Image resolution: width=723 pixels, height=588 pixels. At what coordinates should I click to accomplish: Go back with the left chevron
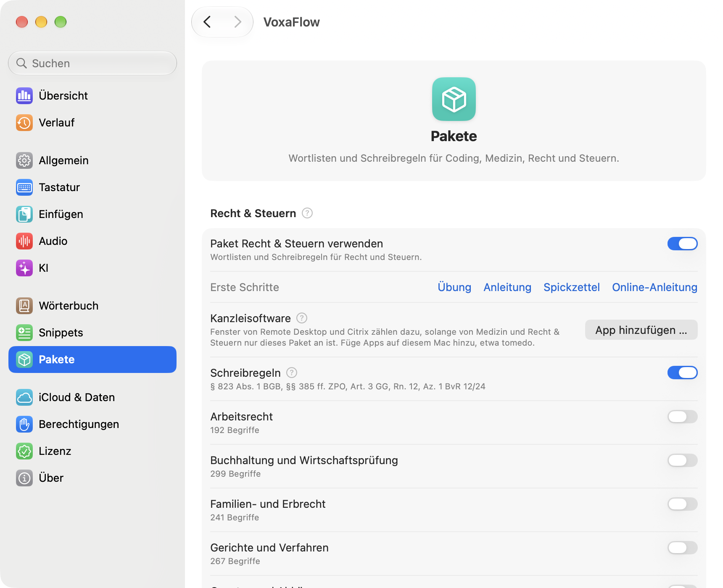(x=207, y=22)
